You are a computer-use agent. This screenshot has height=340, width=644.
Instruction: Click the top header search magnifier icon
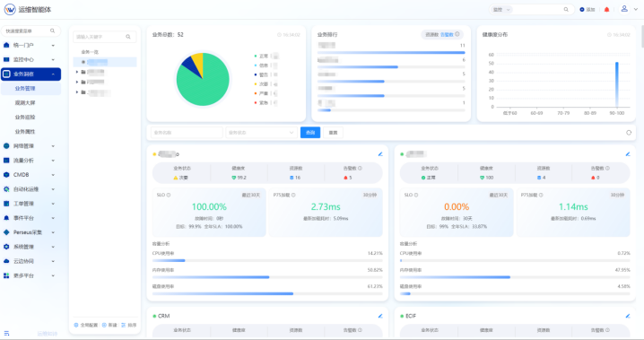click(x=566, y=10)
